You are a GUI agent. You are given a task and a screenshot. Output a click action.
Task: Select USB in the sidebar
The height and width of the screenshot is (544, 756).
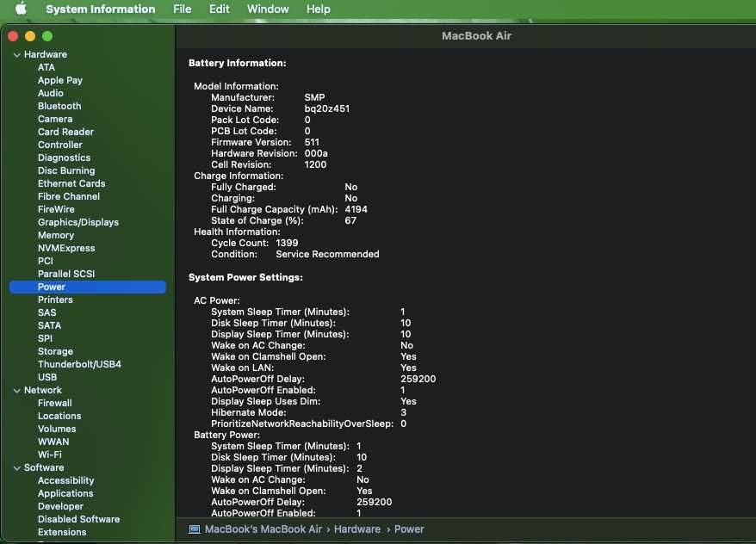pyautogui.click(x=46, y=377)
